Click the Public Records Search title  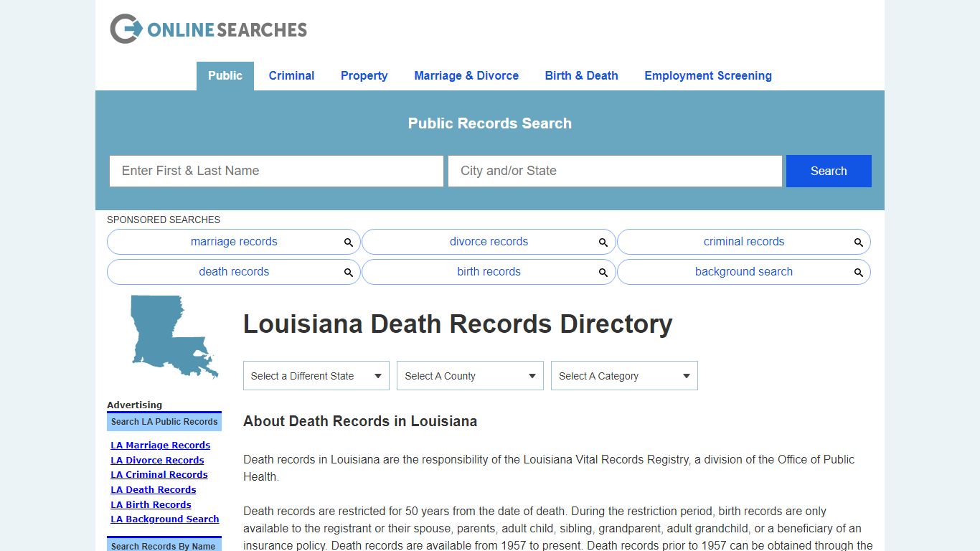(x=490, y=123)
